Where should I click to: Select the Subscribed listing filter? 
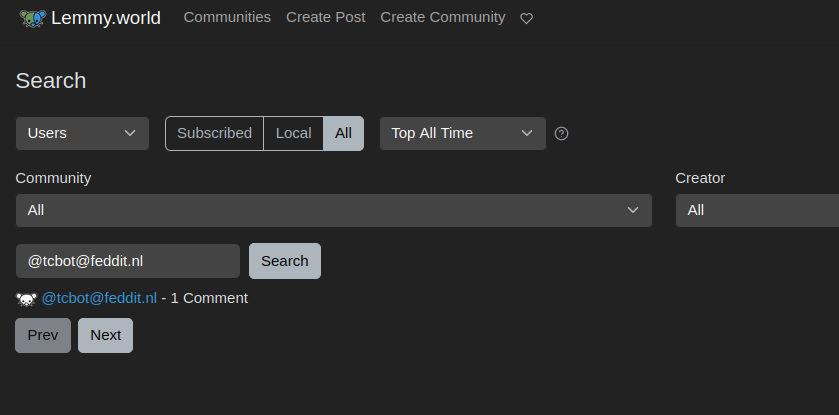point(214,133)
